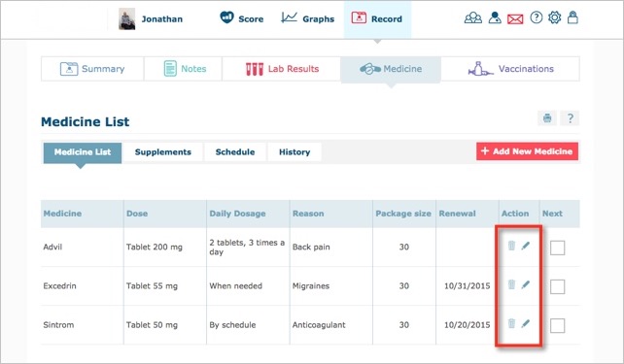
Task: Click the 10/31/2015 renewal date
Action: pyautogui.click(x=468, y=285)
